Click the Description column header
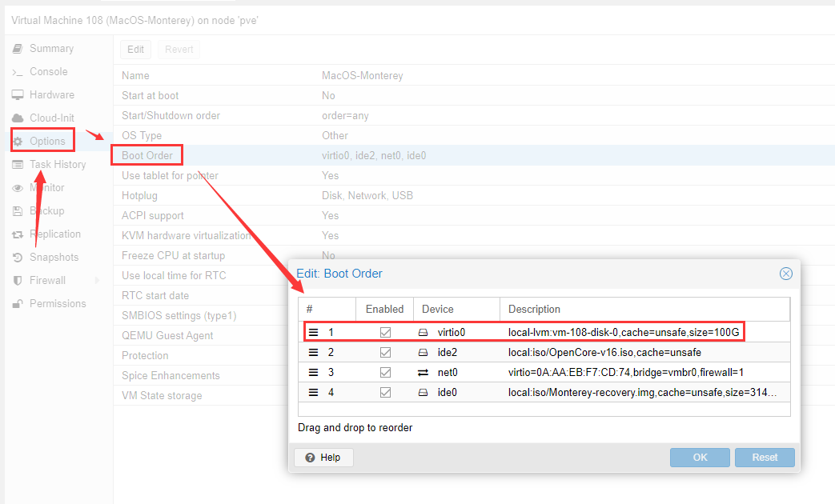This screenshot has height=504, width=835. click(x=534, y=309)
